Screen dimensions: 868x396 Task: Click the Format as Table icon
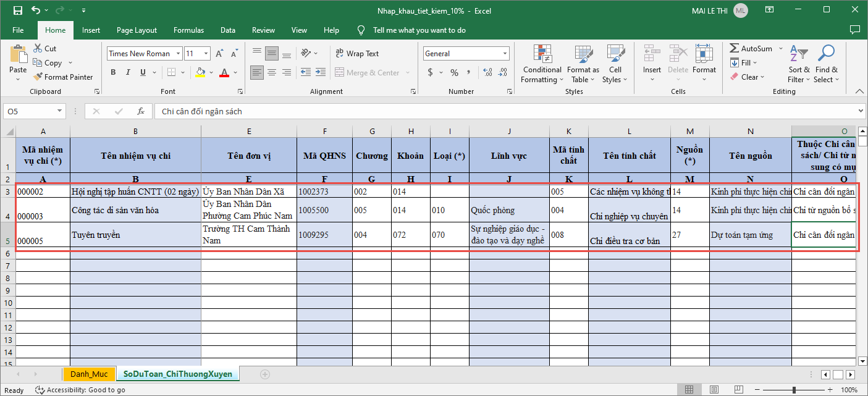(583, 56)
